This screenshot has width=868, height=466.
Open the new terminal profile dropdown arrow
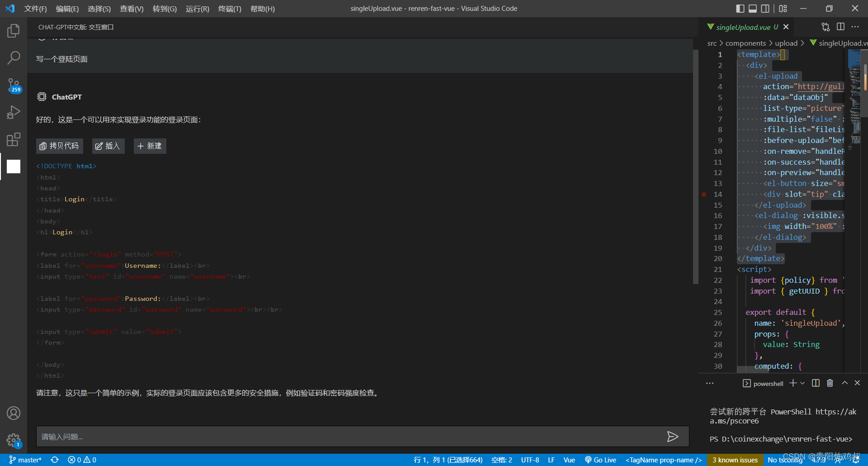coord(802,383)
